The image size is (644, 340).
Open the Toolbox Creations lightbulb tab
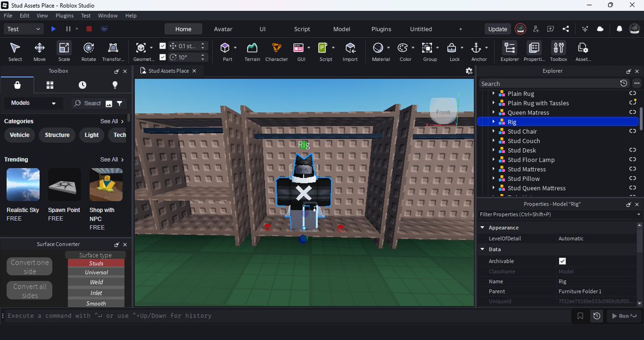point(114,85)
